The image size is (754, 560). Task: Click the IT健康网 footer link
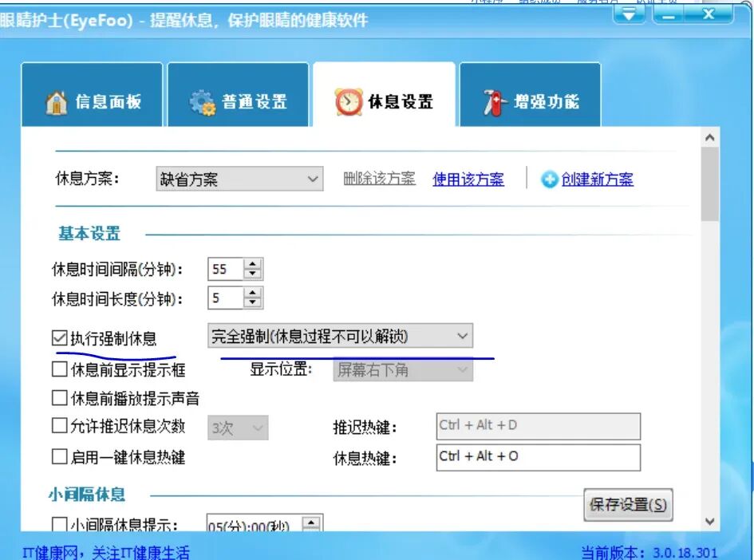(106, 553)
